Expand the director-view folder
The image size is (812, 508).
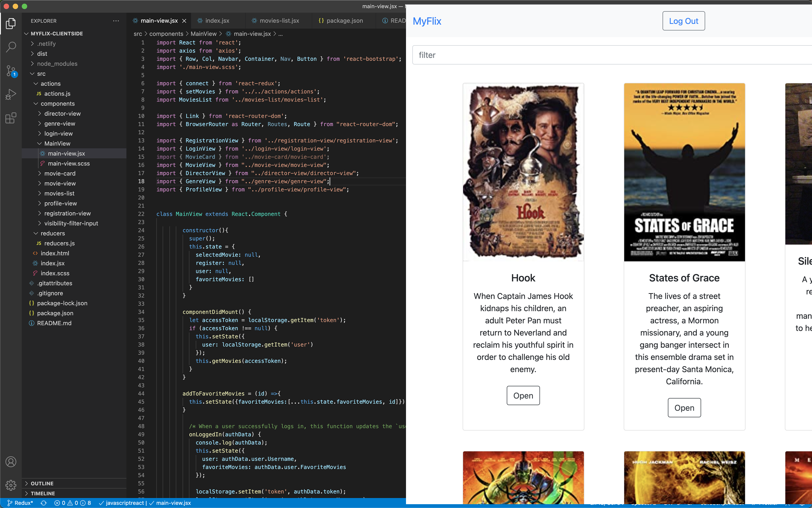[x=40, y=114]
